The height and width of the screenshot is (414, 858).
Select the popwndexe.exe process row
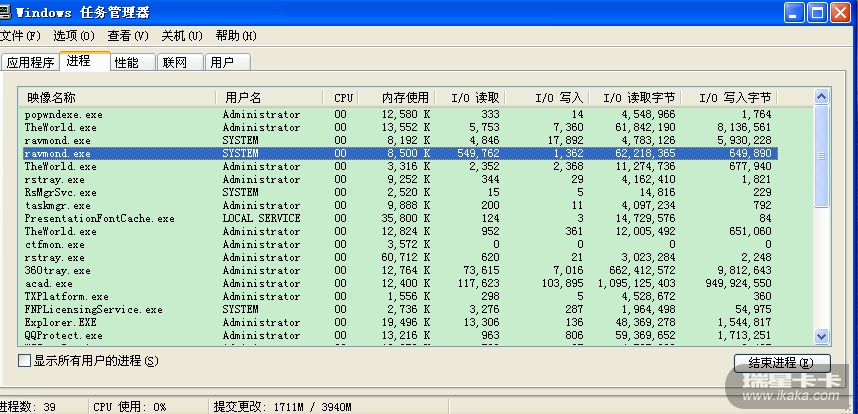point(401,114)
